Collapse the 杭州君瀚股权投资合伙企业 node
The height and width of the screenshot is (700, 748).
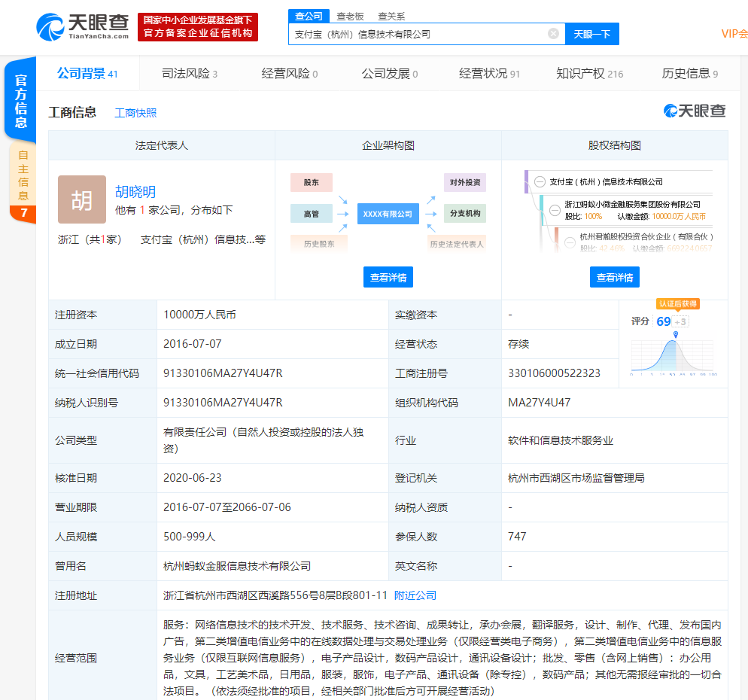(x=570, y=242)
